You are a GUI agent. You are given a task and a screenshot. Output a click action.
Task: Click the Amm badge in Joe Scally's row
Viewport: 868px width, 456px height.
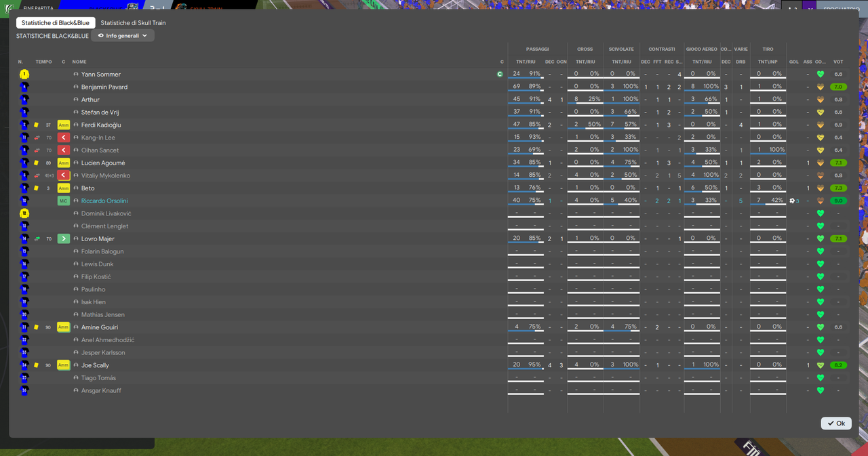[x=64, y=365]
